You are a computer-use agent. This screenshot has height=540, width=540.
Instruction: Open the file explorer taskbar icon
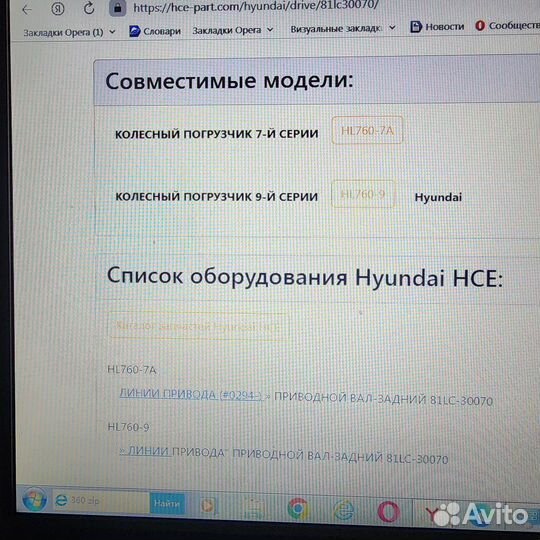point(254,508)
